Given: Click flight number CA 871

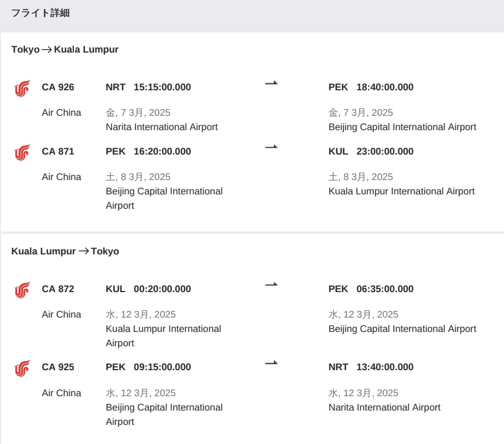Looking at the screenshot, I should coord(58,151).
